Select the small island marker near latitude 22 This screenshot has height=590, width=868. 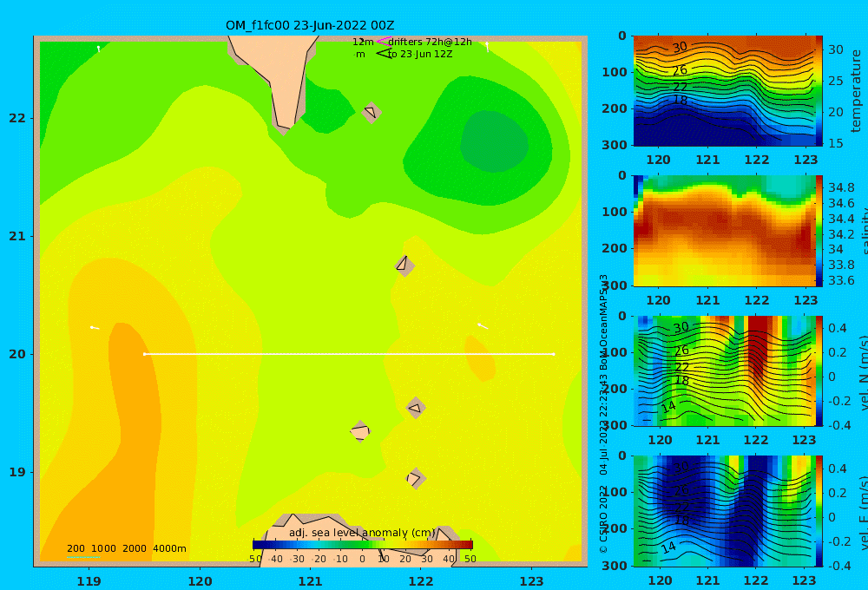tap(372, 112)
